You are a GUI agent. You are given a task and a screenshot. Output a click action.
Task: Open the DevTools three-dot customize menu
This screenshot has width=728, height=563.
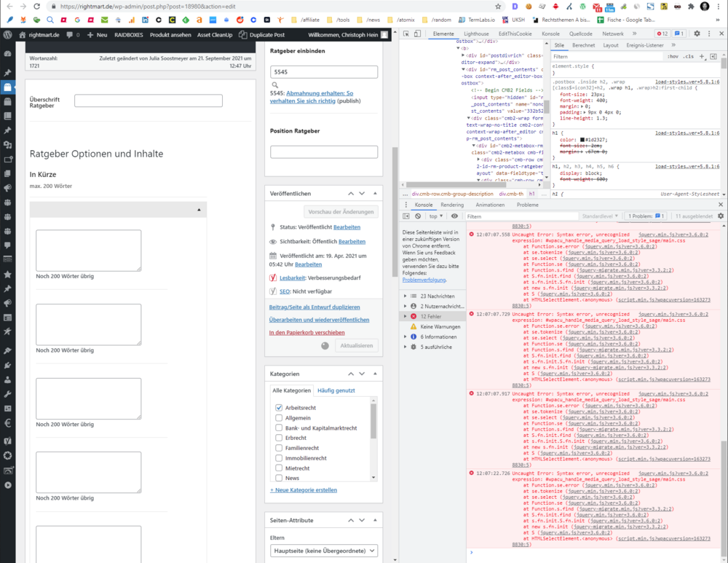pos(709,34)
